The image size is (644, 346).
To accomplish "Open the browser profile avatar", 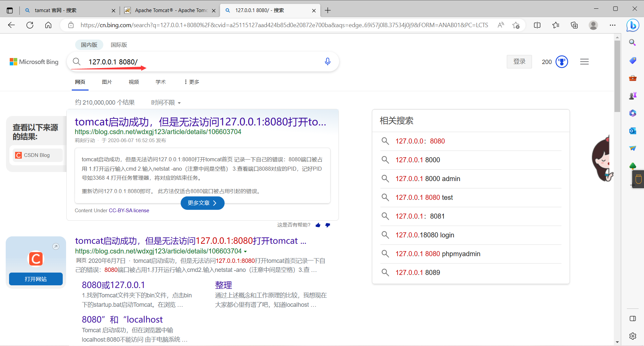I will coord(593,25).
